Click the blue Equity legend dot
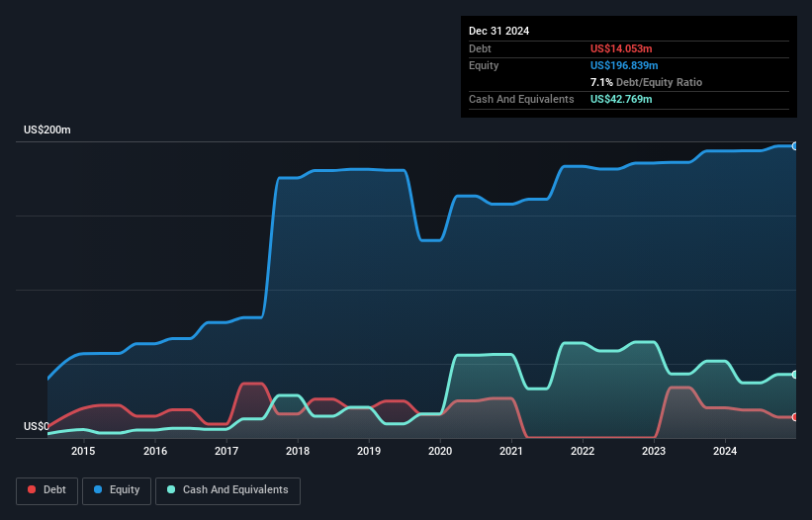Image resolution: width=812 pixels, height=520 pixels. coord(98,489)
